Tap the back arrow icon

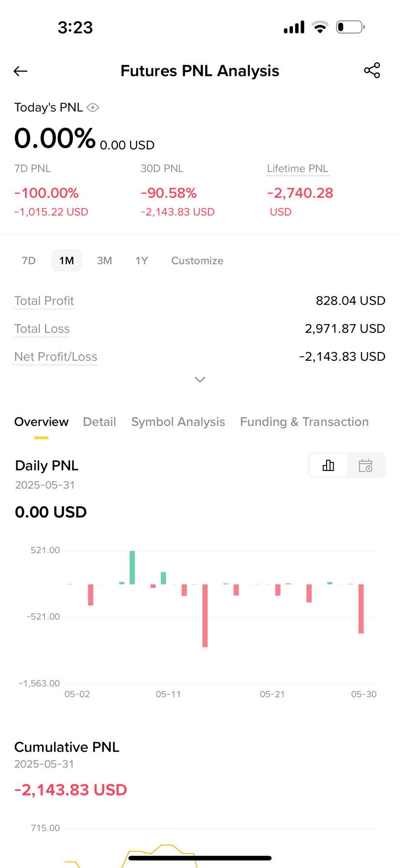20,71
